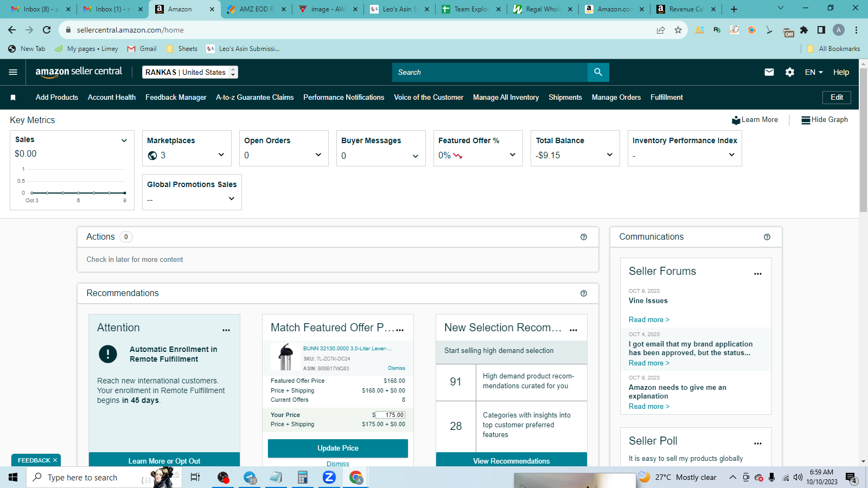Click the BUNN airpot product thumbnail
Viewport: 868px width, 488px height.
(285, 357)
